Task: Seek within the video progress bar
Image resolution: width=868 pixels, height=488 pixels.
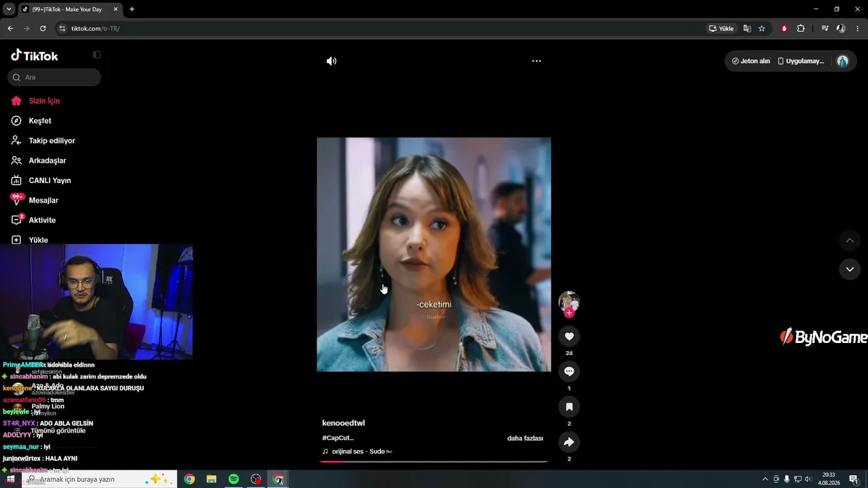Action: pos(434,462)
